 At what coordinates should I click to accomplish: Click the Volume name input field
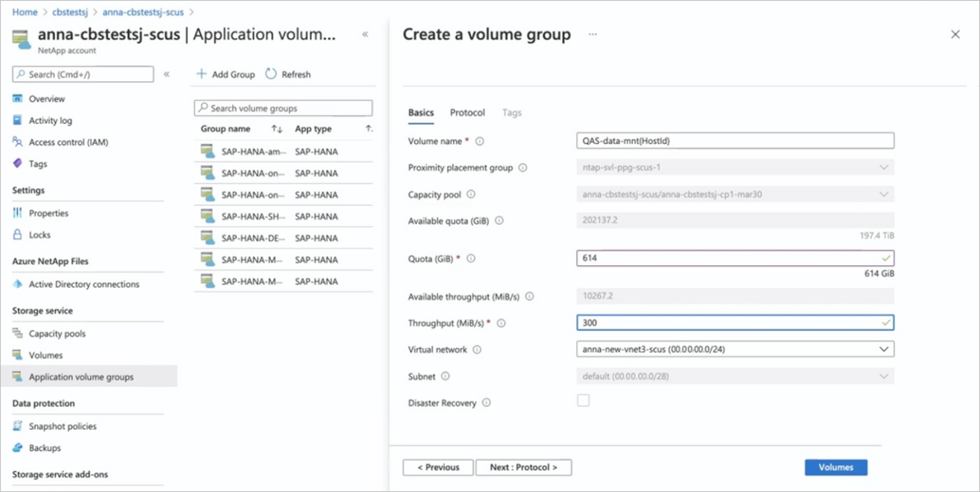735,140
